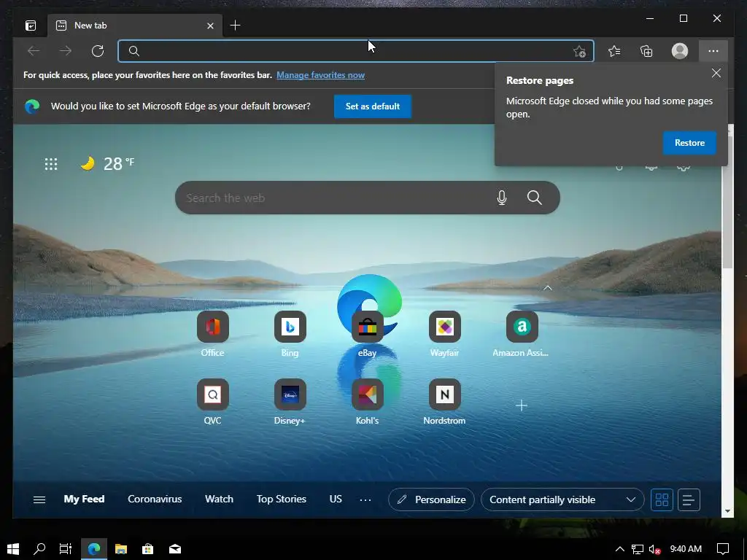
Task: Open Content partially visible dropdown
Action: [562, 499]
